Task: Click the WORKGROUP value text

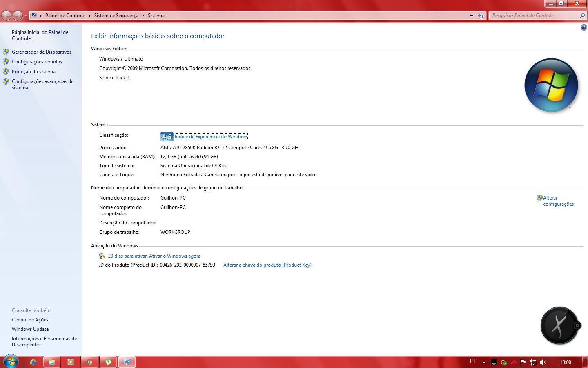Action: pos(175,232)
